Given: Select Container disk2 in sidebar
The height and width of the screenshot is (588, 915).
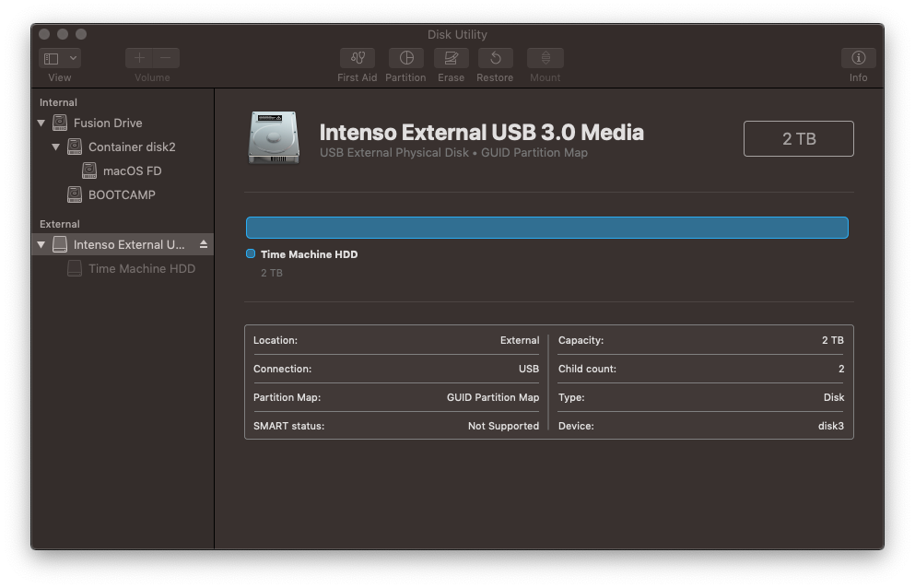Looking at the screenshot, I should [x=132, y=147].
